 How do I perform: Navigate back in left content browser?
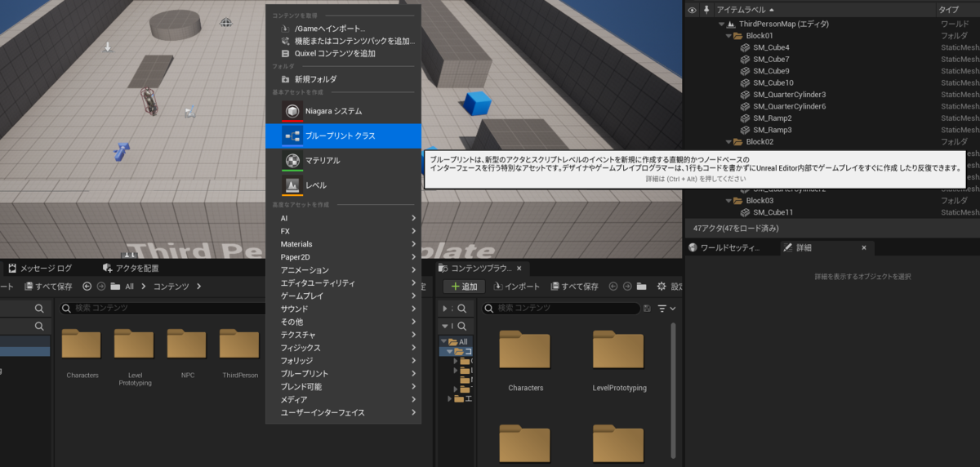[x=87, y=287]
